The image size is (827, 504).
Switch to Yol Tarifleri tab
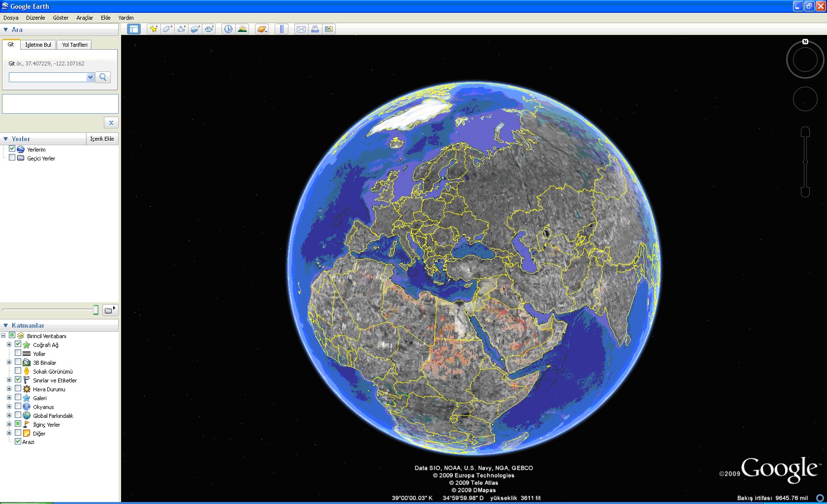[74, 45]
